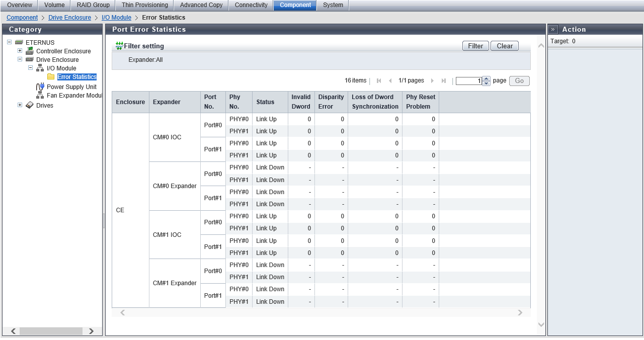Click the Clear button
The height and width of the screenshot is (340, 644).
tap(504, 46)
